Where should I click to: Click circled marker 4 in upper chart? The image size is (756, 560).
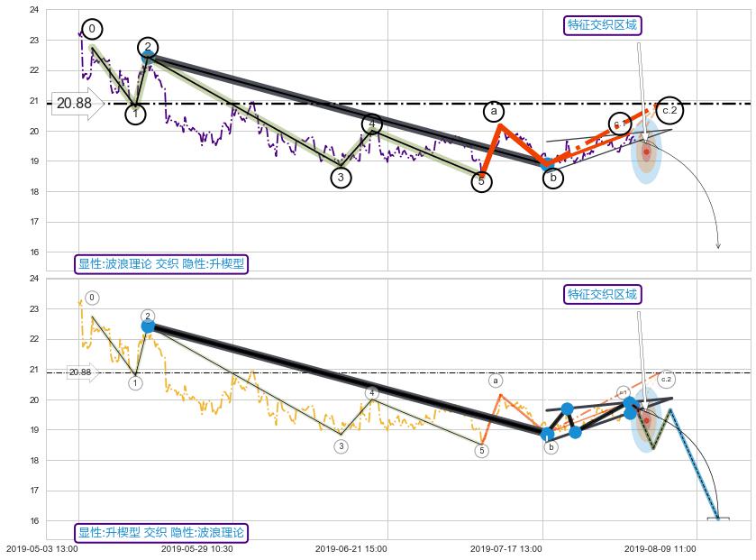373,124
